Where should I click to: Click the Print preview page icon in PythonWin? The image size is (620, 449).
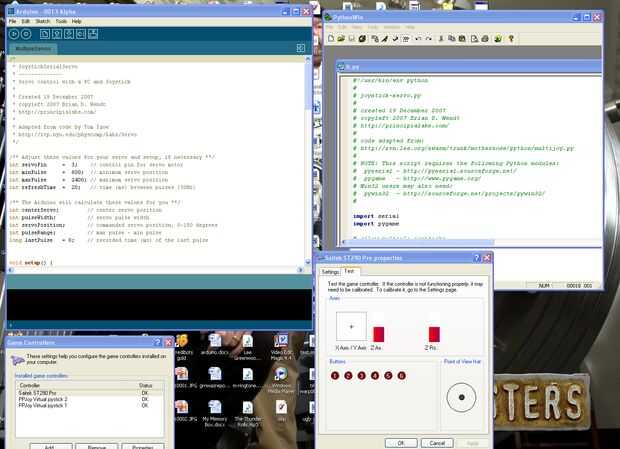[x=474, y=39]
